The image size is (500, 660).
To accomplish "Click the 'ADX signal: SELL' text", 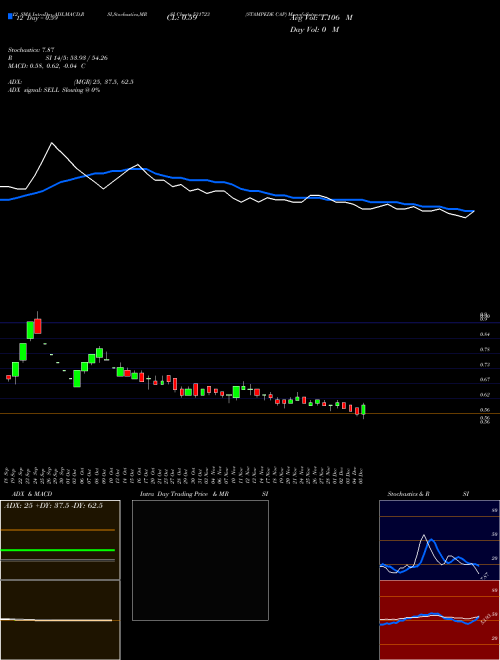I will 34,90.
